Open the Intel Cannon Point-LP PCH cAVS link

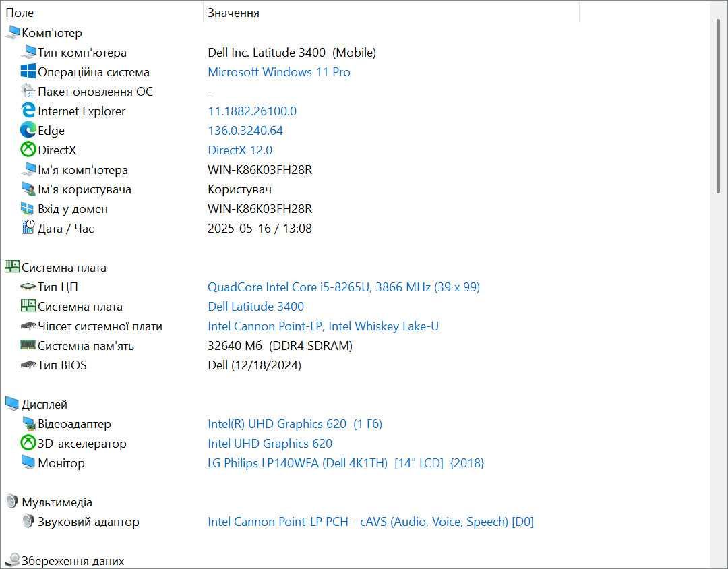371,522
